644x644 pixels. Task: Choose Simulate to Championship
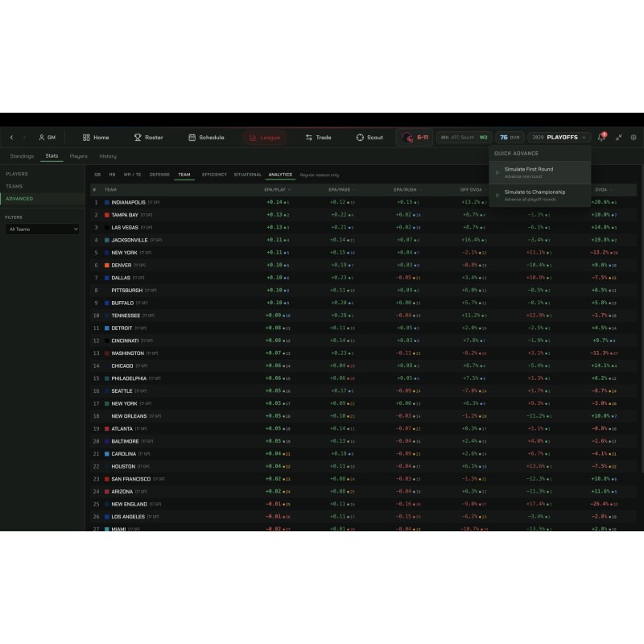tap(539, 196)
